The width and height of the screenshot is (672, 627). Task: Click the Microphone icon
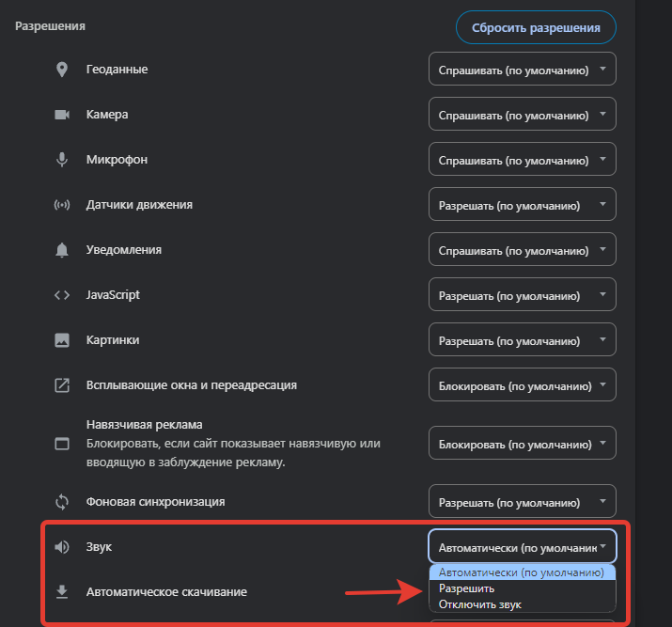click(x=62, y=160)
